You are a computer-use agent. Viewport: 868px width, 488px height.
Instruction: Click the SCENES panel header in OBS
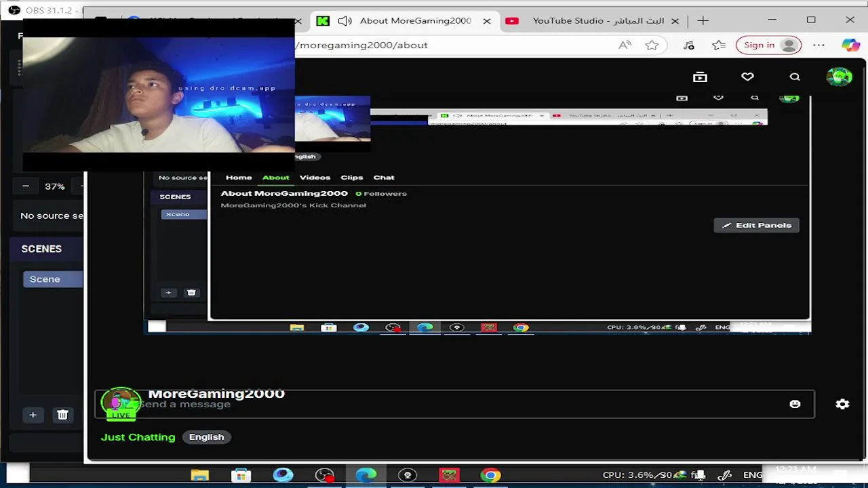(41, 249)
